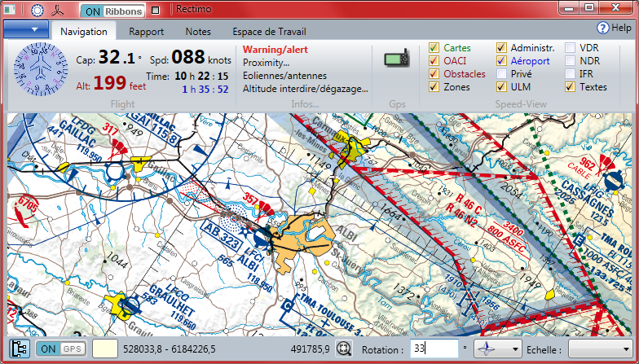
Task: Click the AB 323 label on map
Action: tap(220, 235)
